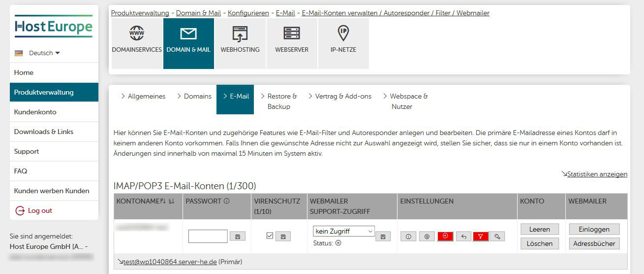The image size is (644, 274).
Task: Click the Leeren button
Action: pos(540,229)
